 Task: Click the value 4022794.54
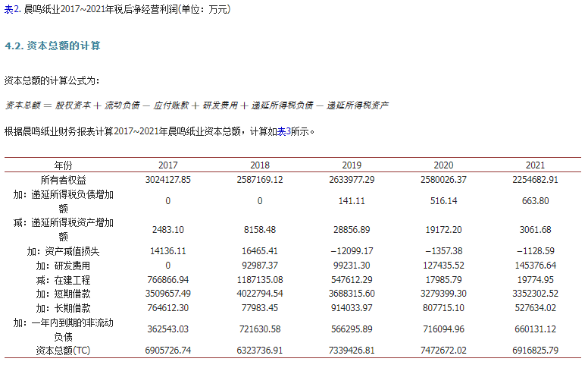(260, 294)
